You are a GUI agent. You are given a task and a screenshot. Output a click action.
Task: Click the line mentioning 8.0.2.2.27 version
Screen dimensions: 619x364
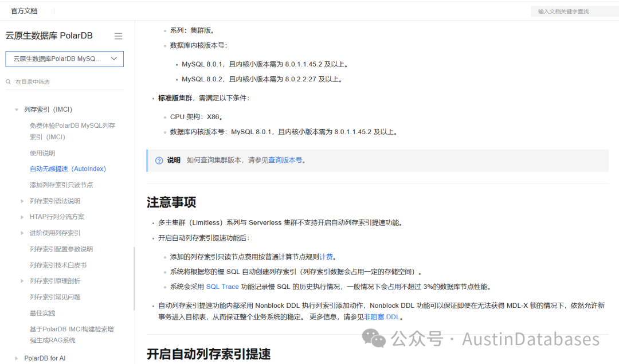262,79
